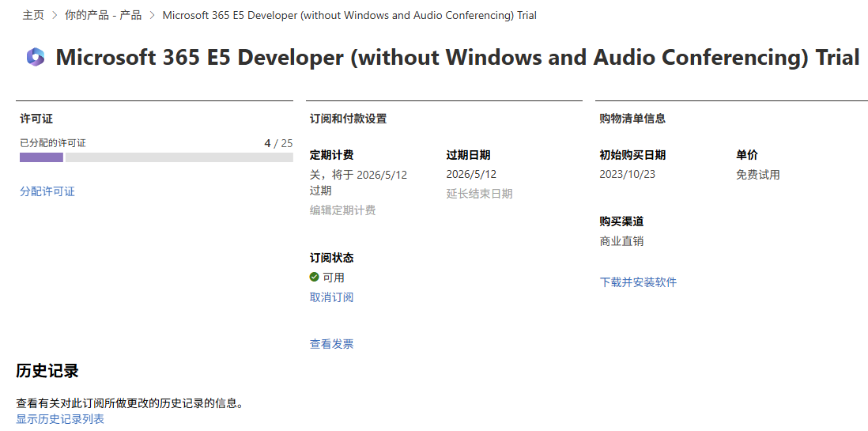Click the 免费试用 unit price value
Image resolution: width=868 pixels, height=431 pixels.
[x=757, y=175]
